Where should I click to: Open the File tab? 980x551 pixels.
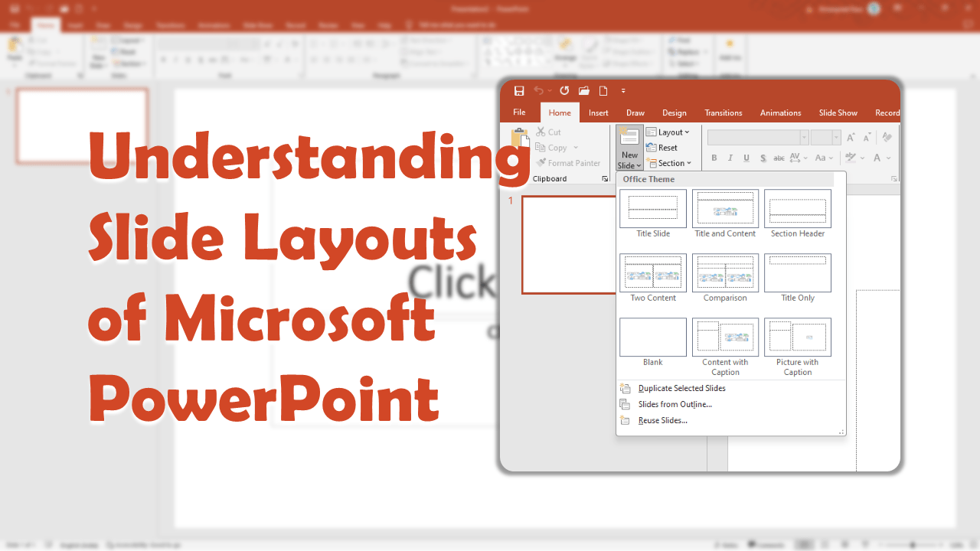click(519, 112)
